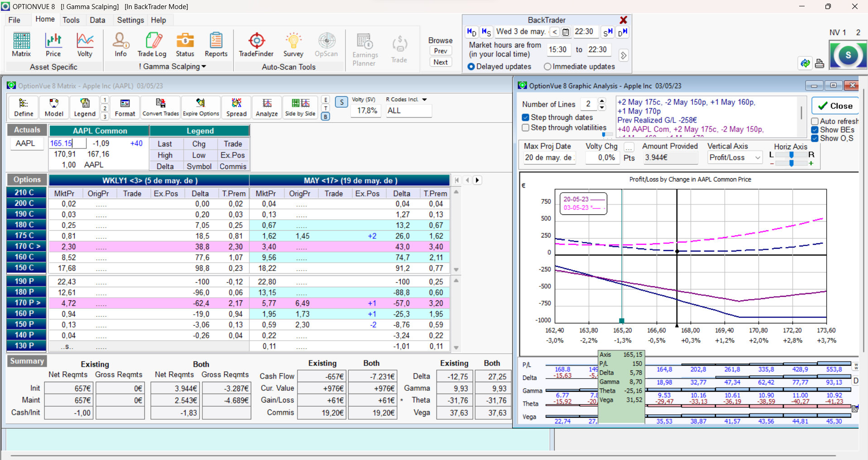
Task: Click the Format icon in Matrix toolbar
Action: (125, 108)
